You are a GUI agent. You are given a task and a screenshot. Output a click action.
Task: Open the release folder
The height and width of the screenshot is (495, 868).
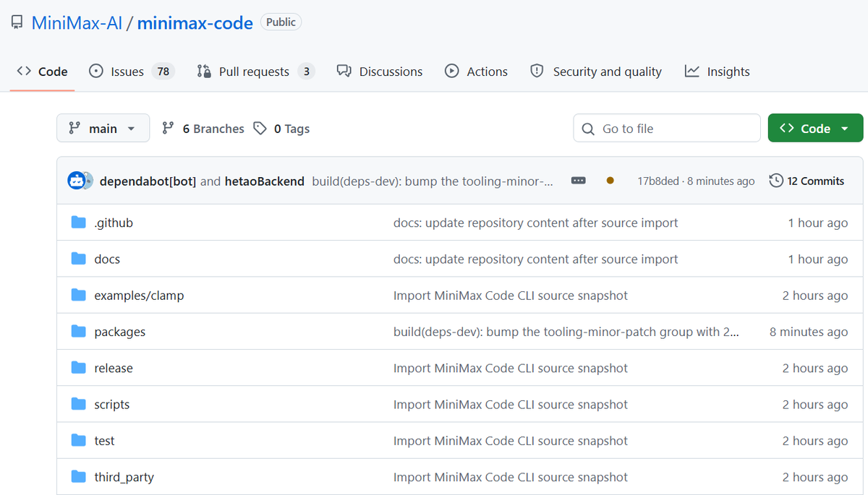(114, 368)
